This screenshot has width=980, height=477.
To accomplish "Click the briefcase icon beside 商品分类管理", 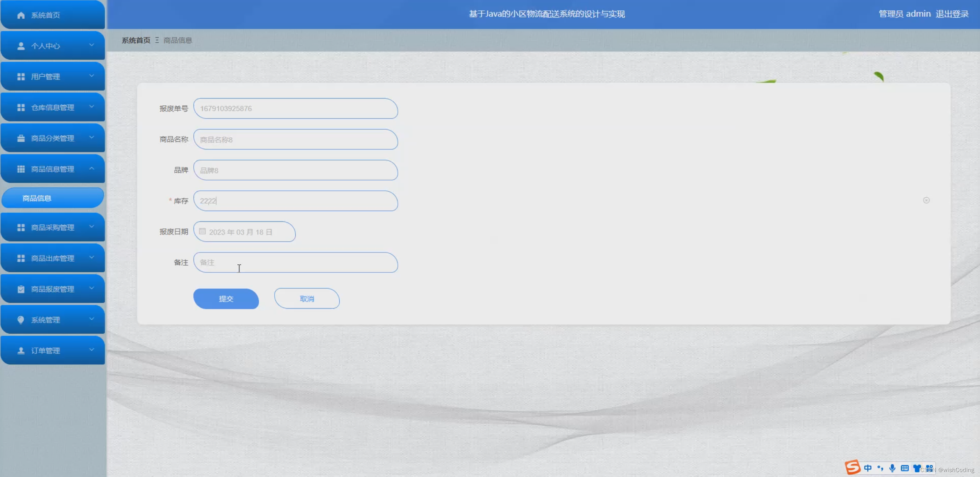I will click(x=21, y=138).
